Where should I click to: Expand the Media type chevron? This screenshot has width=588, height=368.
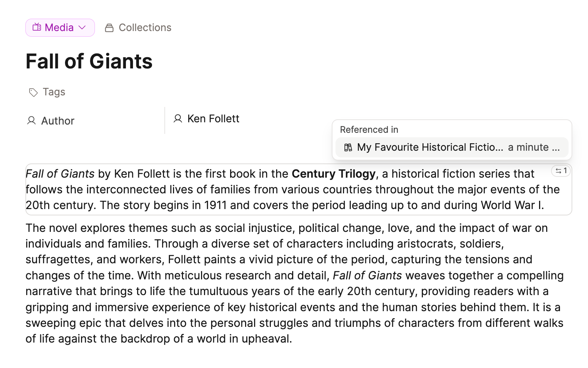[83, 27]
